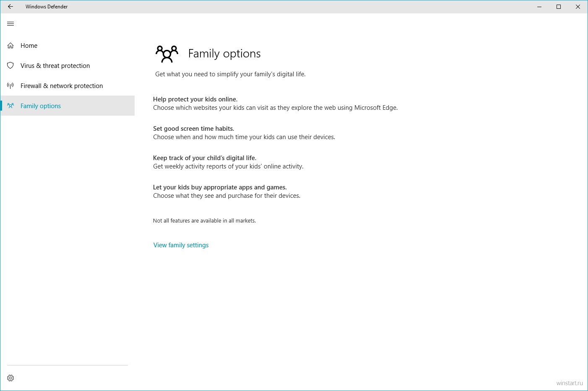This screenshot has width=588, height=391.
Task: Click the Family options page heading
Action: pos(224,54)
